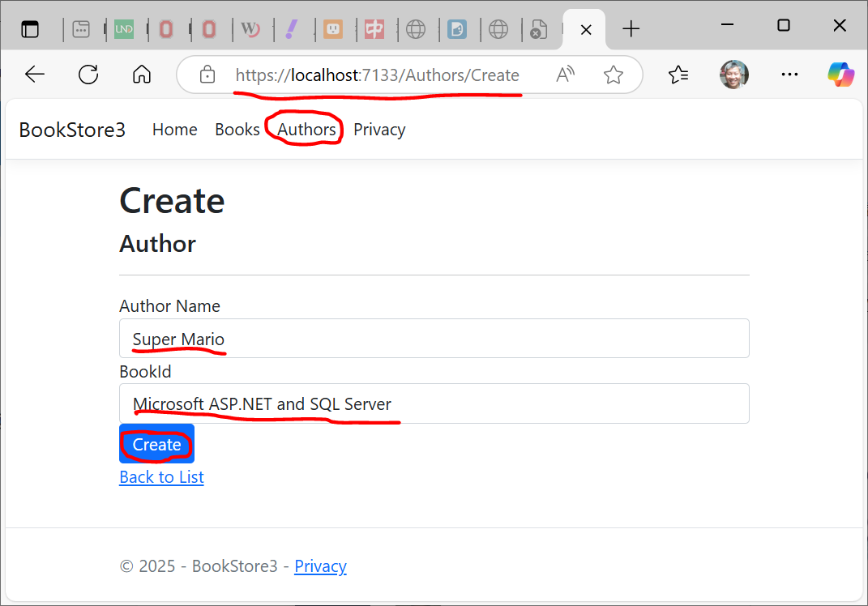This screenshot has width=868, height=606.
Task: Open the tab actions menu icon
Action: click(30, 29)
